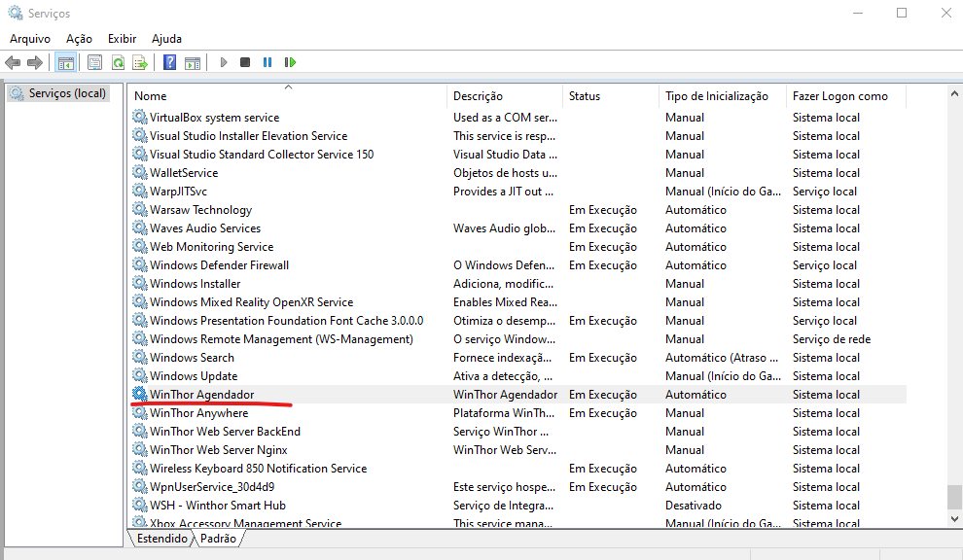The height and width of the screenshot is (560, 963).
Task: Select Windows Presentation Foundation Font Cache 3.0.0.0
Action: point(286,321)
